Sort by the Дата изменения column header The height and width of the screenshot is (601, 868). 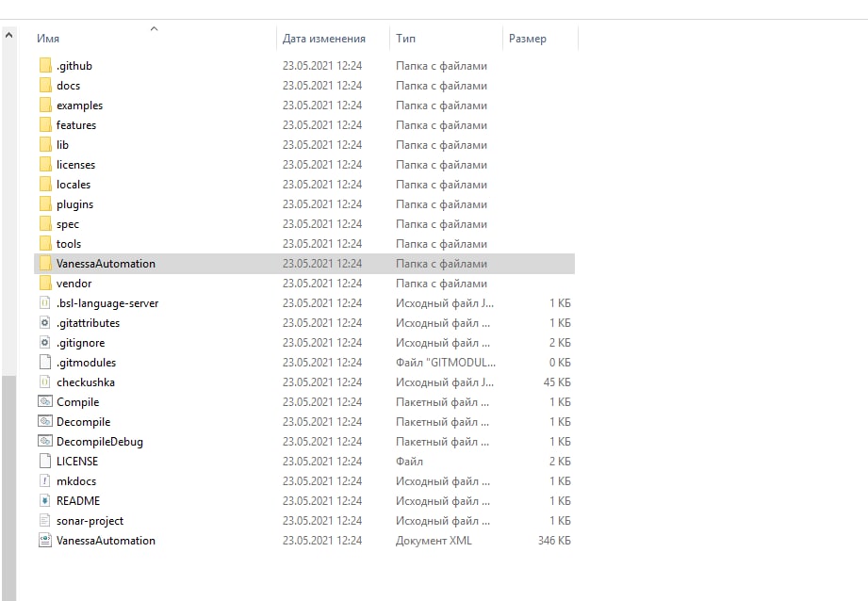click(x=324, y=39)
